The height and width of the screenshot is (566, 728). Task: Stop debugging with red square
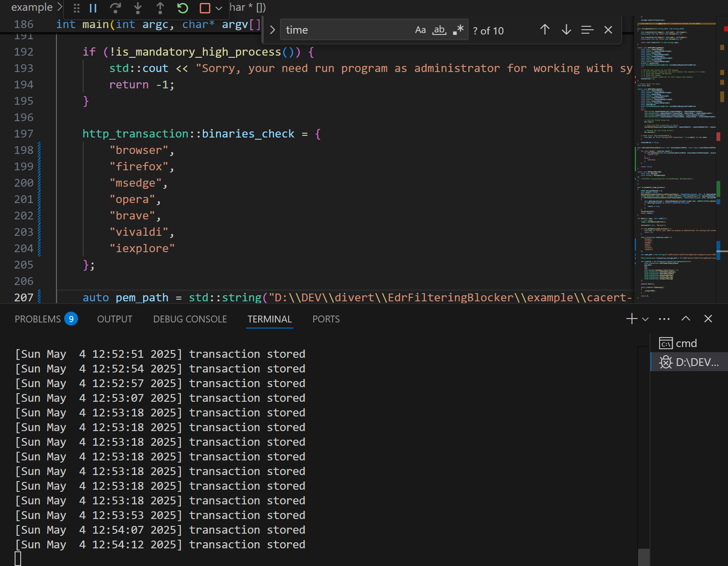click(205, 8)
